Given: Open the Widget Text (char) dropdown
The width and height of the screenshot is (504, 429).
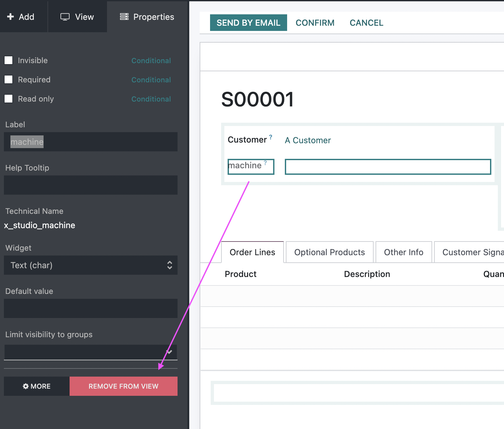Looking at the screenshot, I should 90,265.
